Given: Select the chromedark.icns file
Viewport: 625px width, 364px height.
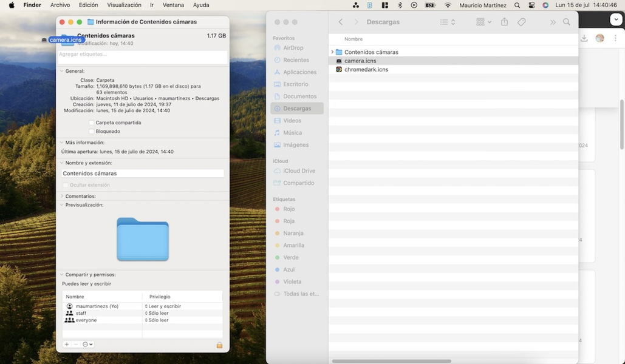Looking at the screenshot, I should pos(366,70).
